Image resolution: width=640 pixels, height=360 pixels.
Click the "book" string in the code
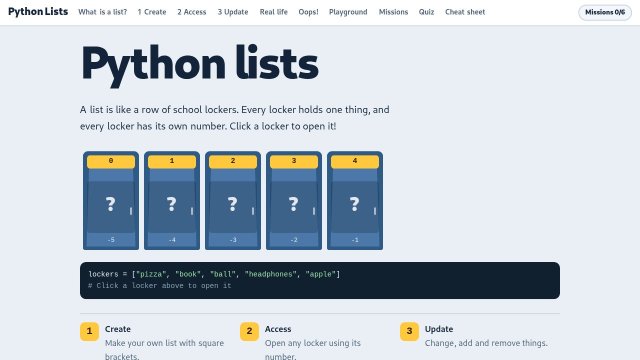[x=188, y=274]
